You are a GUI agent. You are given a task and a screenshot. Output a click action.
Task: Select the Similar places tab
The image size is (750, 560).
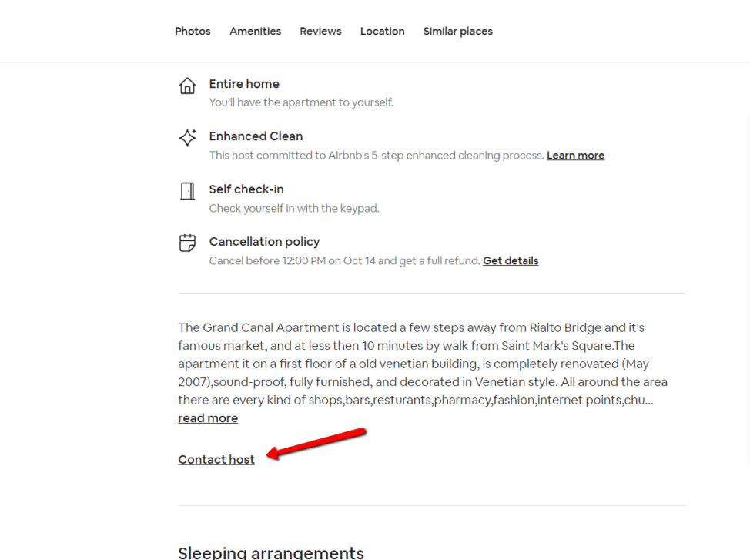pyautogui.click(x=457, y=32)
